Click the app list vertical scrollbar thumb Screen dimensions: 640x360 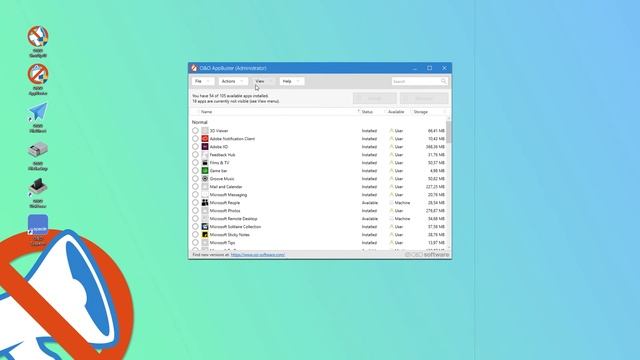coord(449,132)
